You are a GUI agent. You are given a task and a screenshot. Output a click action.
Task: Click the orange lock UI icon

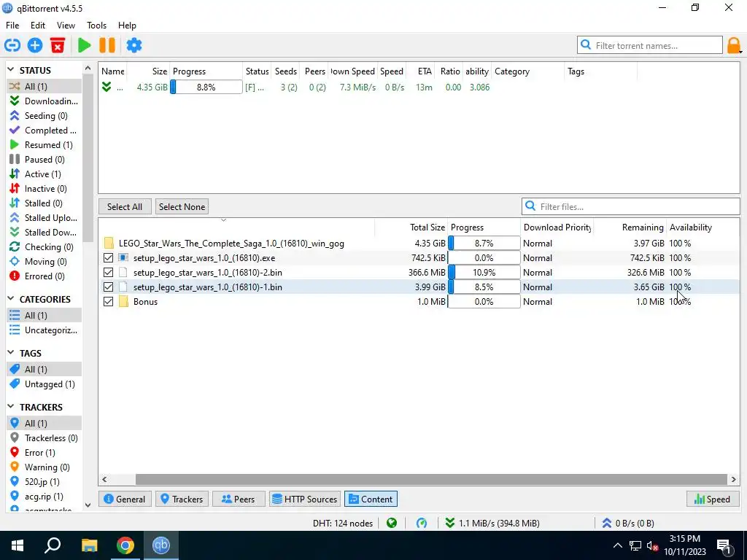(x=732, y=46)
